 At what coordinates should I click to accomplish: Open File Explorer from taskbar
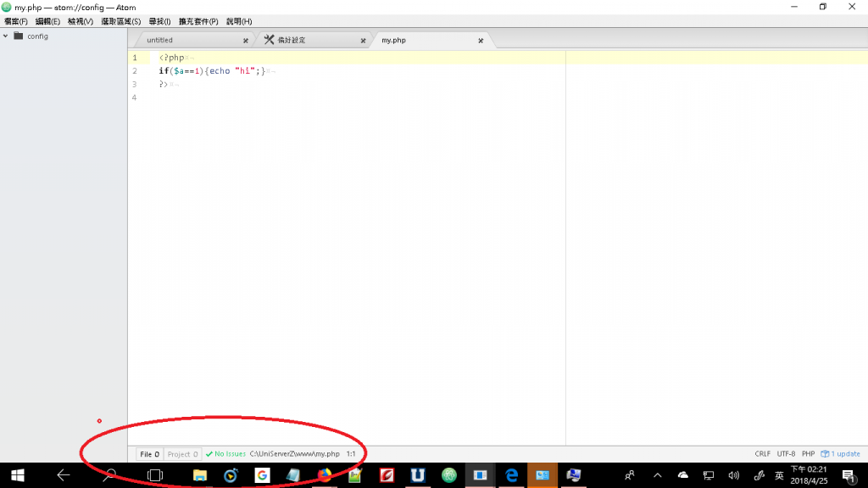(200, 475)
